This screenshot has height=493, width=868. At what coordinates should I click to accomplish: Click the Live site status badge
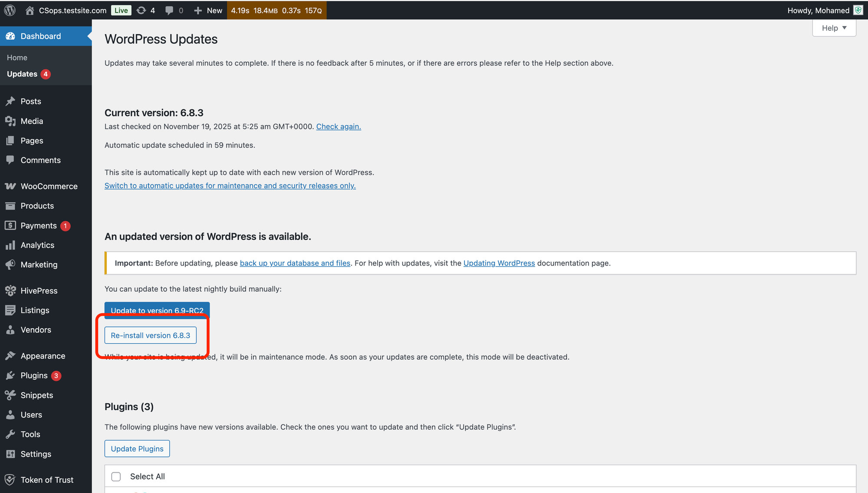click(121, 10)
